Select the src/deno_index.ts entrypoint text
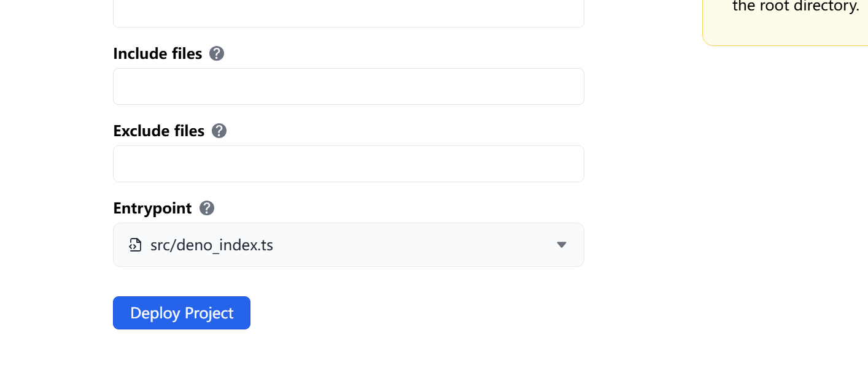The width and height of the screenshot is (868, 365). point(212,245)
